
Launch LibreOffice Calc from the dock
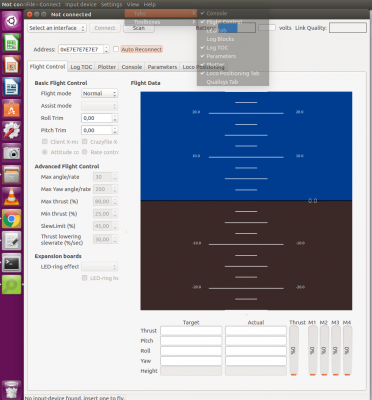[x=12, y=43]
